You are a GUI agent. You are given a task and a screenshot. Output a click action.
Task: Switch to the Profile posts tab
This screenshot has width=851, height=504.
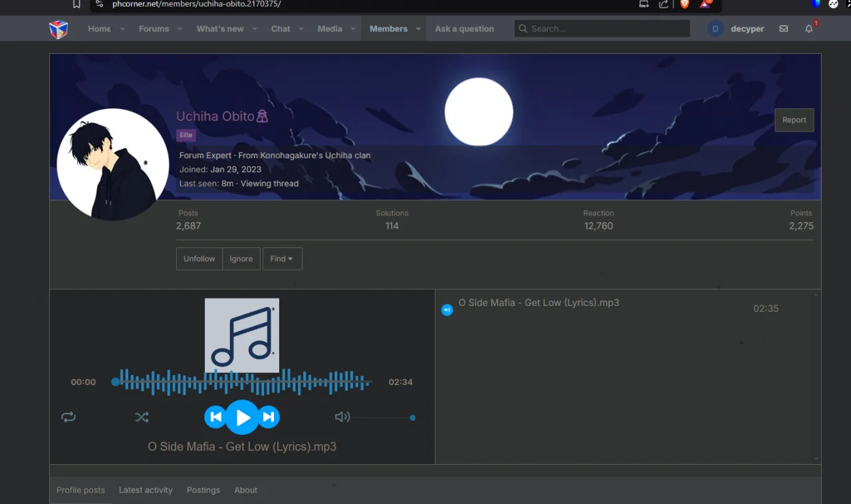[80, 490]
